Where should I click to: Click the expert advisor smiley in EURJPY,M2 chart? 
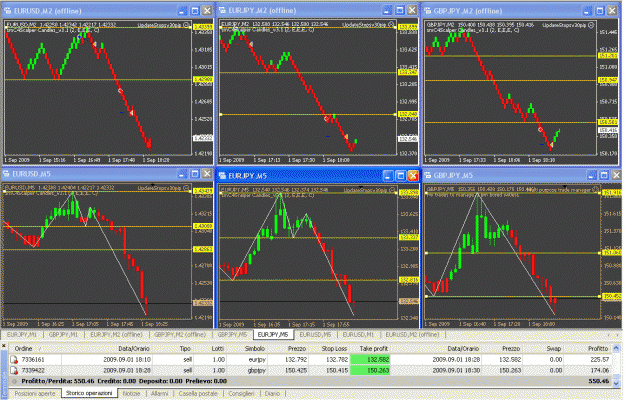pyautogui.click(x=391, y=24)
